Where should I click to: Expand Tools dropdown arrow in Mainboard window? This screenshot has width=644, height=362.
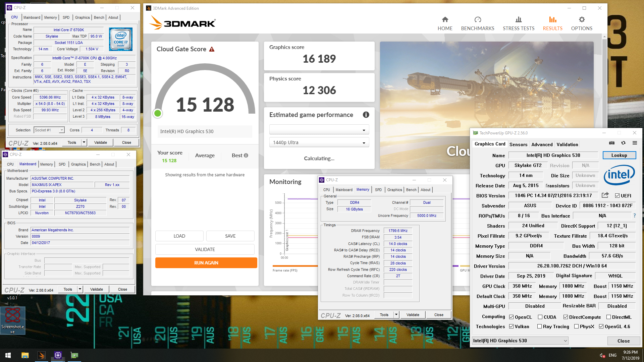pyautogui.click(x=80, y=289)
